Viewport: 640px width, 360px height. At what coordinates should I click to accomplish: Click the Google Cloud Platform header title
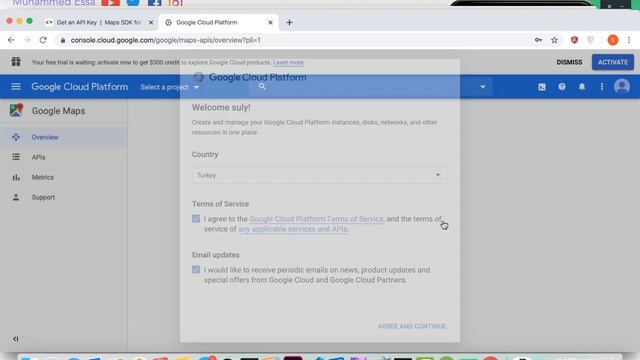(80, 87)
